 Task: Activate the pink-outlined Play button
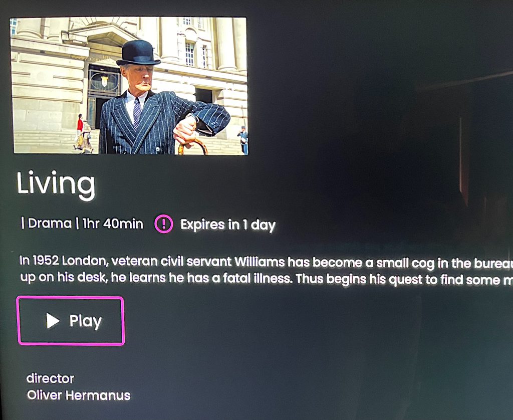71,321
